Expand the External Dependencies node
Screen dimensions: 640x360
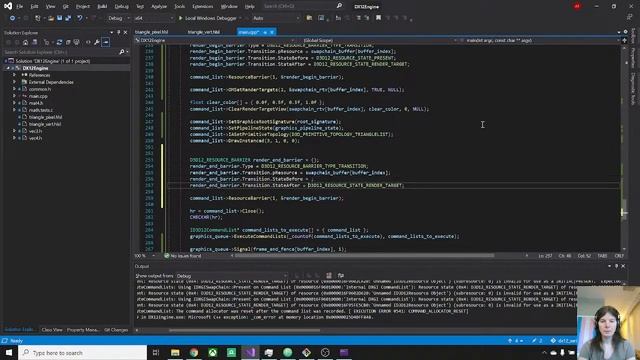14,82
